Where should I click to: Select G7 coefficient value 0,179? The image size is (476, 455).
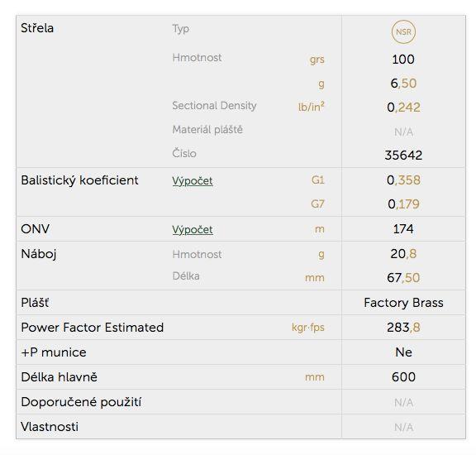coord(403,204)
